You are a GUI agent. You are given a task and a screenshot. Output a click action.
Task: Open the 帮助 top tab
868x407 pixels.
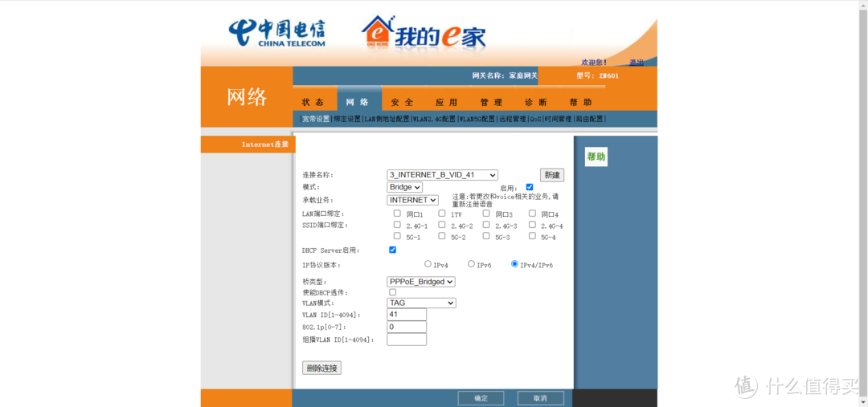click(x=581, y=102)
